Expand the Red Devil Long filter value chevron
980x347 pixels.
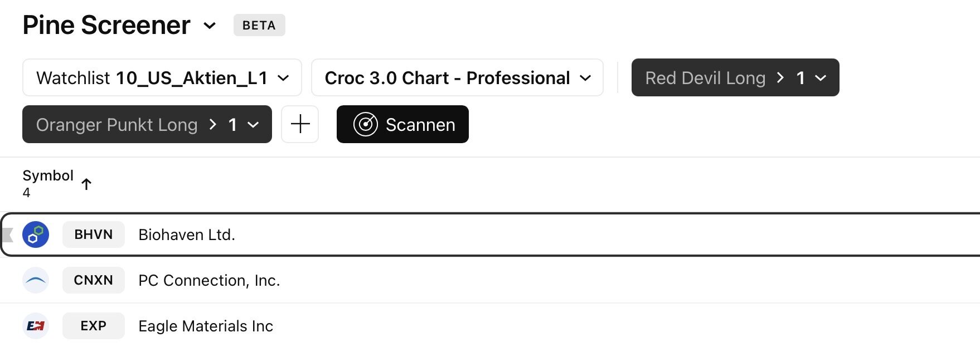click(x=820, y=78)
